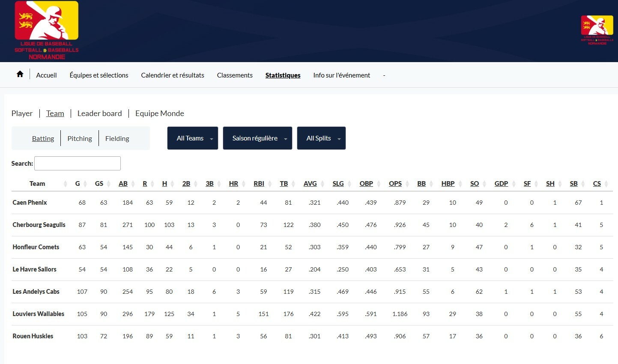
Task: Open the All Teams dropdown
Action: pos(193,138)
